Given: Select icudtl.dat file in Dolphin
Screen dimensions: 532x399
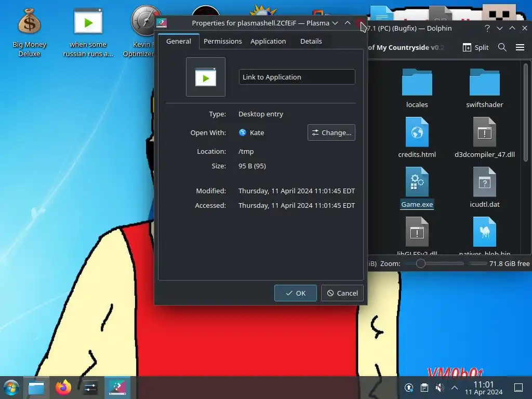Looking at the screenshot, I should click(484, 188).
